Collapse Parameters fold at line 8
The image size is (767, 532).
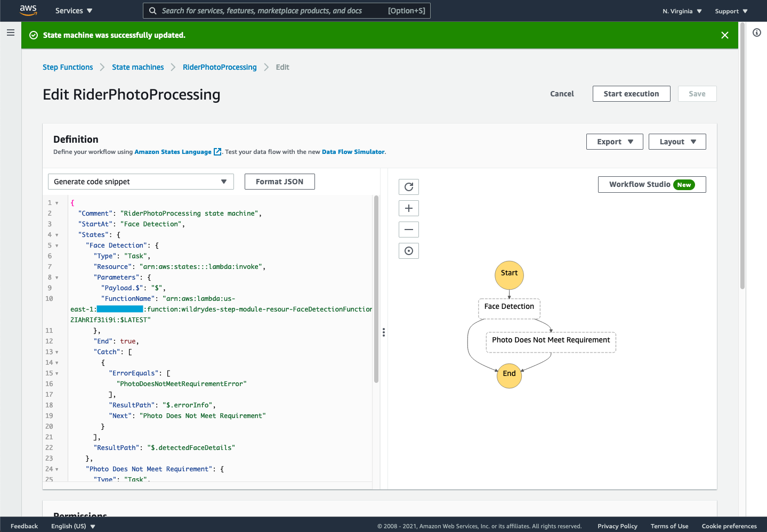coord(56,277)
